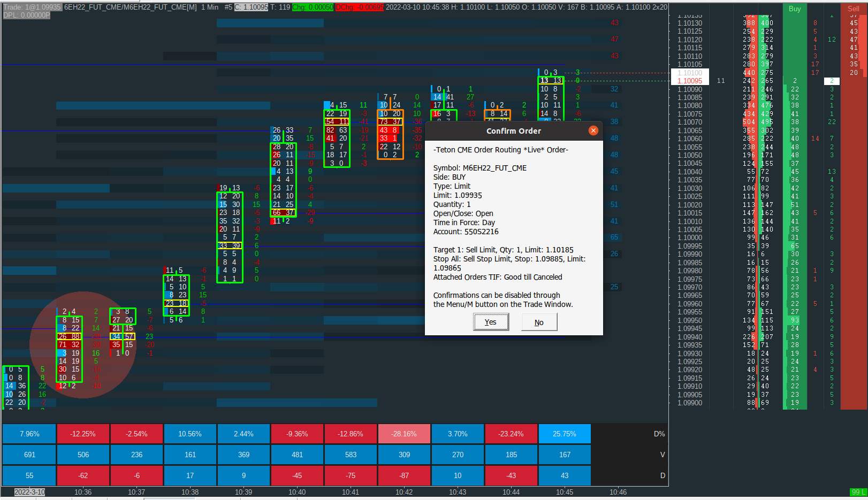Viewport: 868px width, 500px height.
Task: Click the 3.70% delta percent cell
Action: point(458,434)
